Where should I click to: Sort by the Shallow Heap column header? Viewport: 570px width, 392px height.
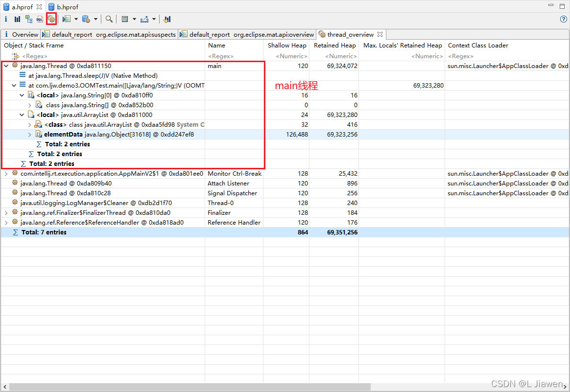(286, 46)
